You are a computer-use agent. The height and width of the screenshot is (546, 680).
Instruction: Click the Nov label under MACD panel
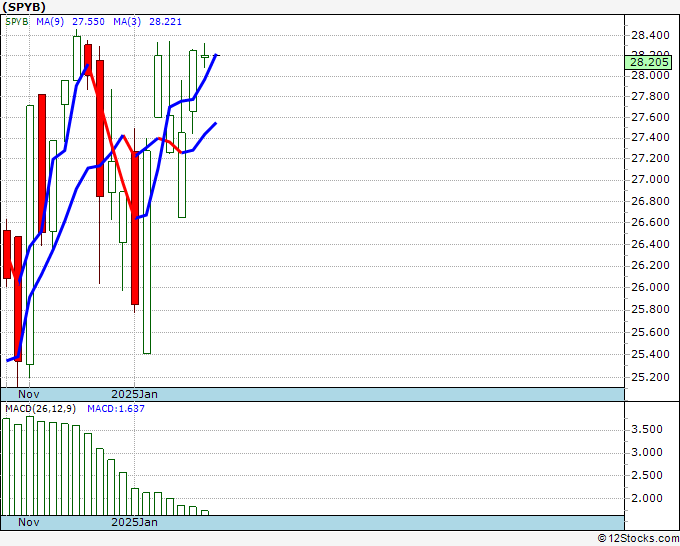click(29, 522)
